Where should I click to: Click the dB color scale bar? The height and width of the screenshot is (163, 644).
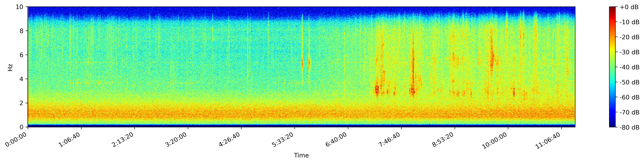point(612,67)
